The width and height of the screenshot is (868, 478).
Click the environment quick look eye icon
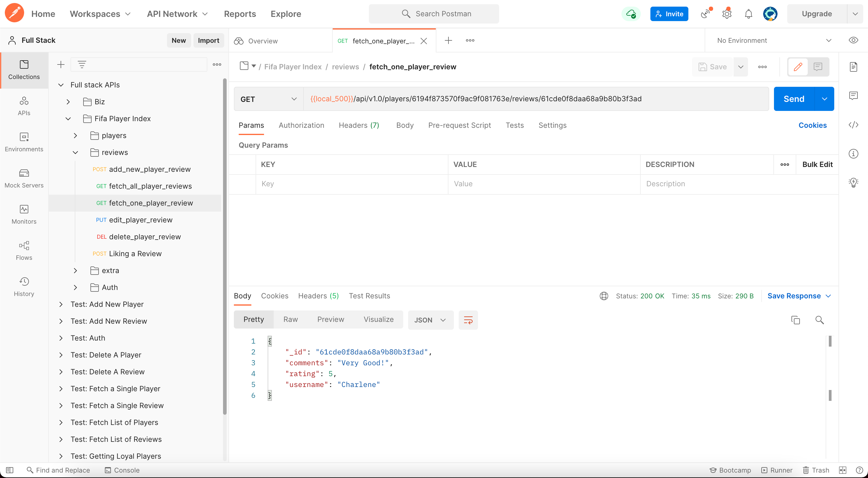coord(853,40)
